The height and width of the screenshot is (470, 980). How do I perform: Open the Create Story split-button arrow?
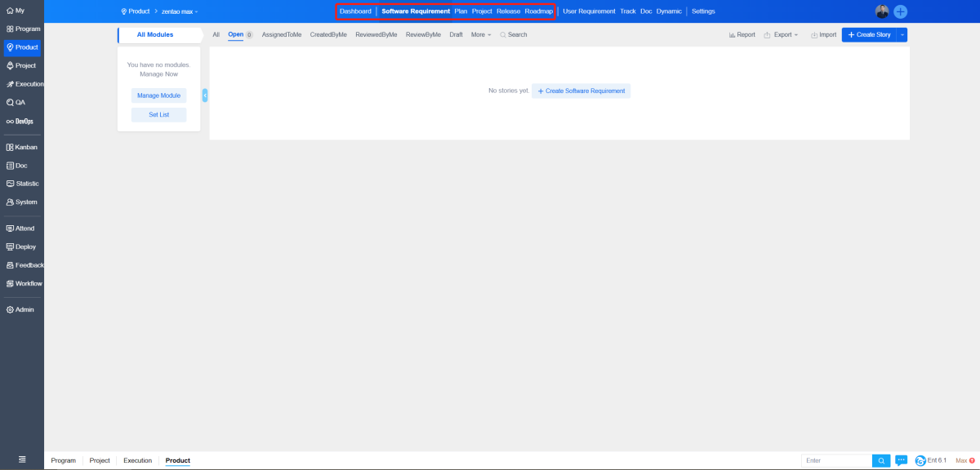click(902, 35)
